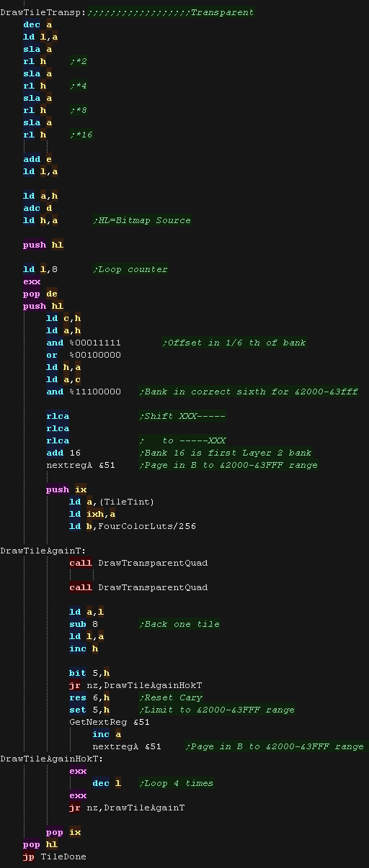Screen dimensions: 369x868
Task: Place cursor on 'nextregA &51' after add 16
Action: (x=81, y=465)
